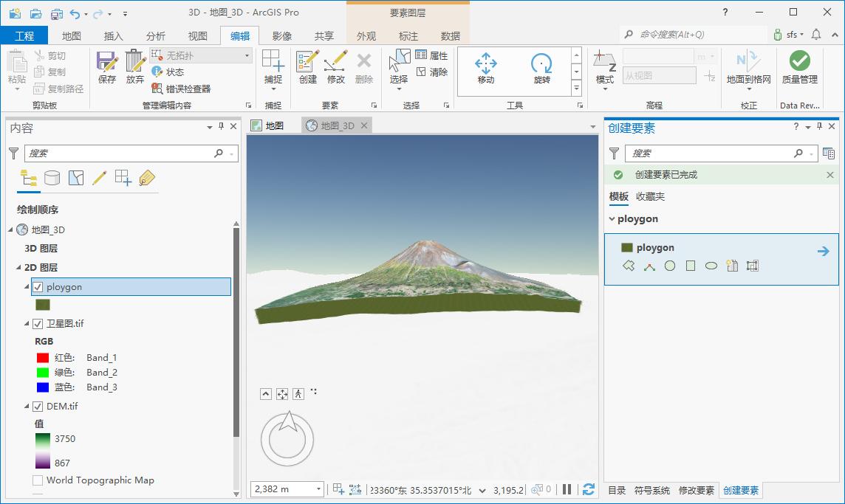
Task: Click the 收藏夹 link in Create Features
Action: 650,196
